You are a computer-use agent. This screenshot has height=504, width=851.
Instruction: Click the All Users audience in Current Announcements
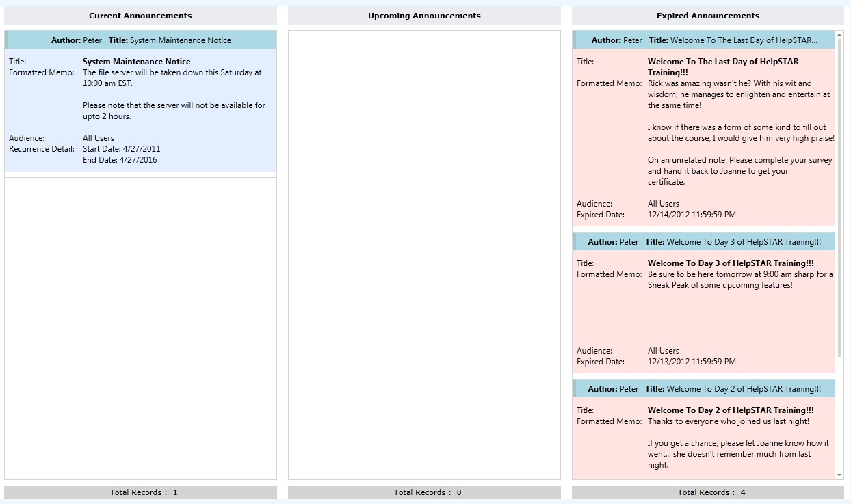coord(99,138)
